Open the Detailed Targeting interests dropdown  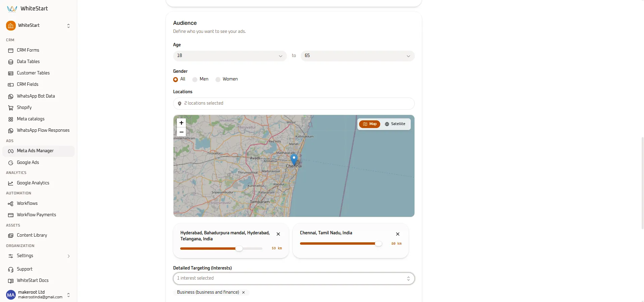[x=294, y=279]
